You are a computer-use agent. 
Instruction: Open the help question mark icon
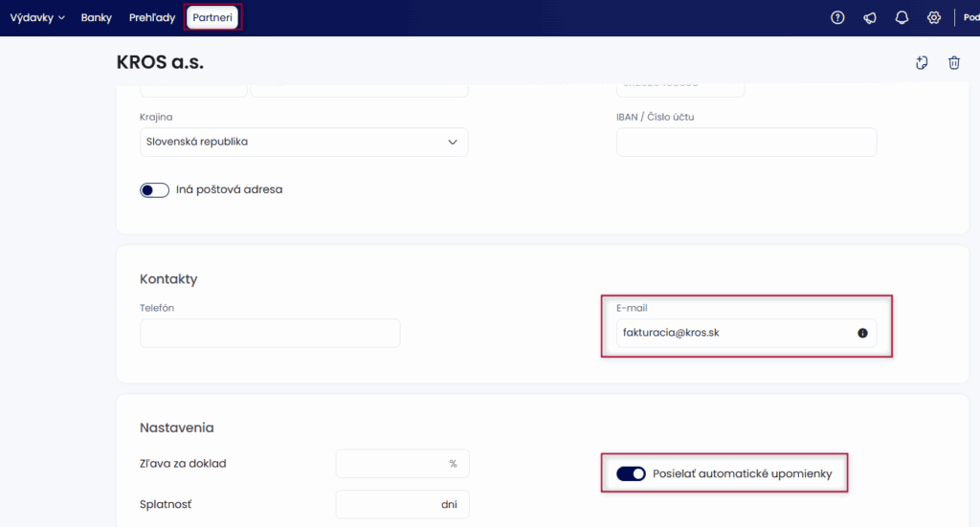837,17
